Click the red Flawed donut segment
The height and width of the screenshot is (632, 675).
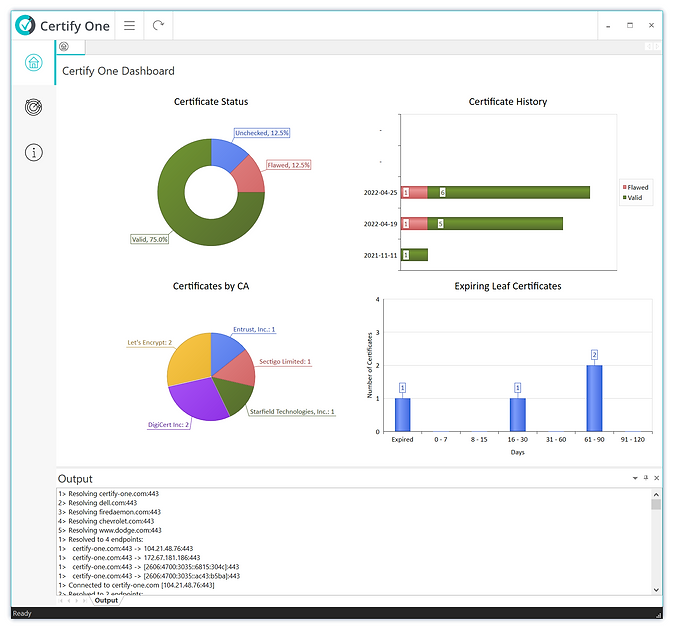[250, 177]
